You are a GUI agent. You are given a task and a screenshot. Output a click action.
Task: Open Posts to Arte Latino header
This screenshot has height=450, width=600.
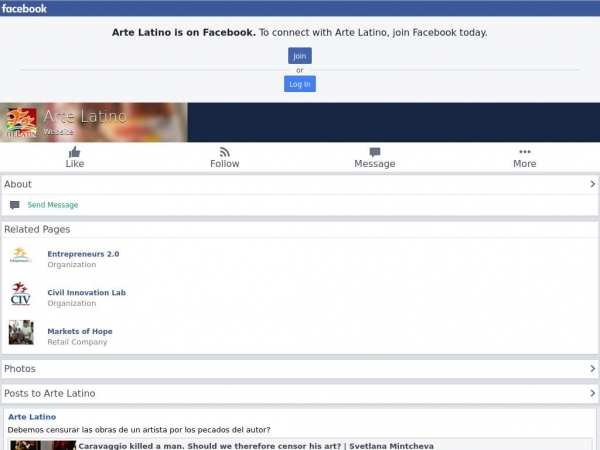(x=300, y=393)
